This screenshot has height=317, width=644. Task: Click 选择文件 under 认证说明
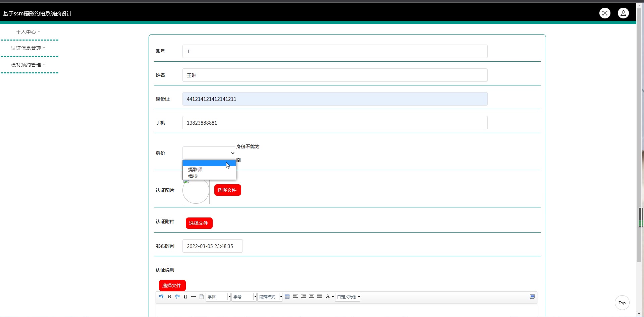point(172,286)
